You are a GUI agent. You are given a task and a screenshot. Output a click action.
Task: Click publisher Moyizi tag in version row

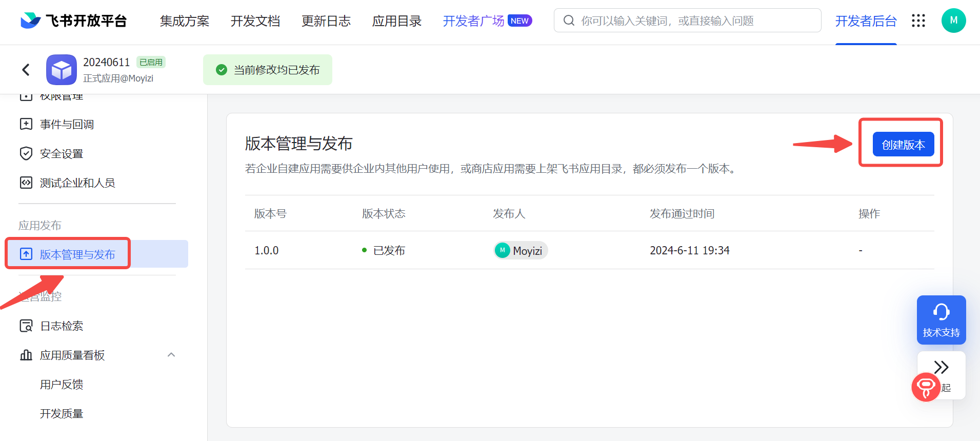[x=521, y=251]
